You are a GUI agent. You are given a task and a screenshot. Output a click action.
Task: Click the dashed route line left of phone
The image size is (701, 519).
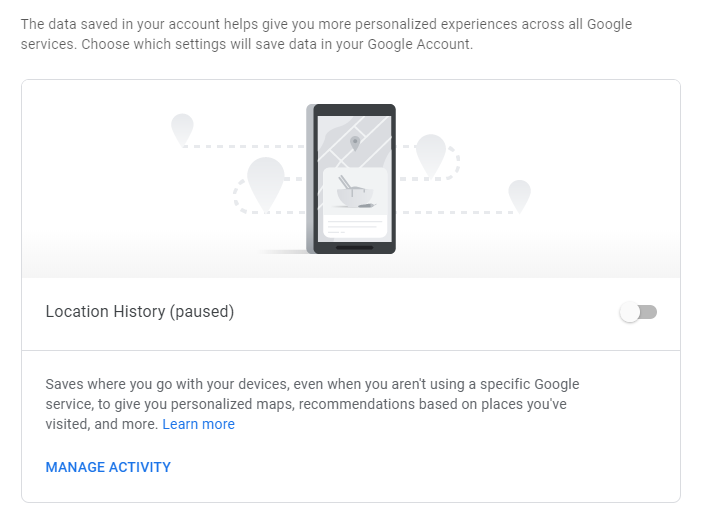(245, 146)
